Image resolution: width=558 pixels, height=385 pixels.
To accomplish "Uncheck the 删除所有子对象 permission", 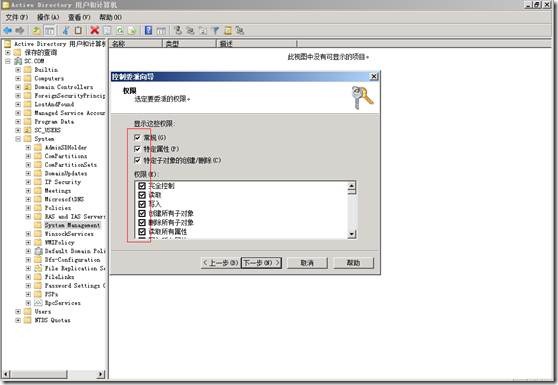I will [142, 223].
